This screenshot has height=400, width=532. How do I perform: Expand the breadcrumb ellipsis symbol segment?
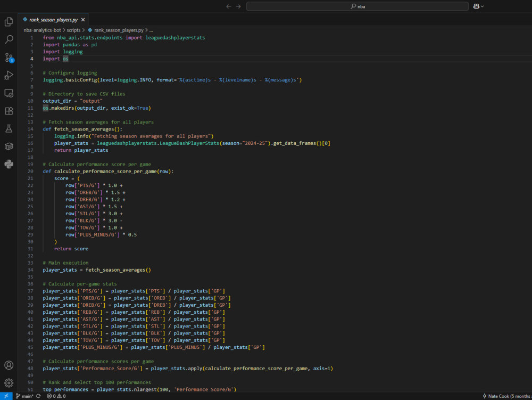[x=151, y=30]
